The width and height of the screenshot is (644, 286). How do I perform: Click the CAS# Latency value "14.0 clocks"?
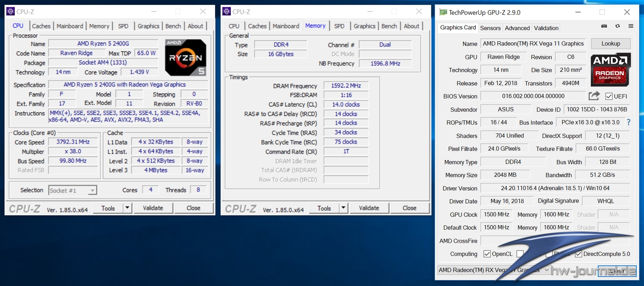346,104
